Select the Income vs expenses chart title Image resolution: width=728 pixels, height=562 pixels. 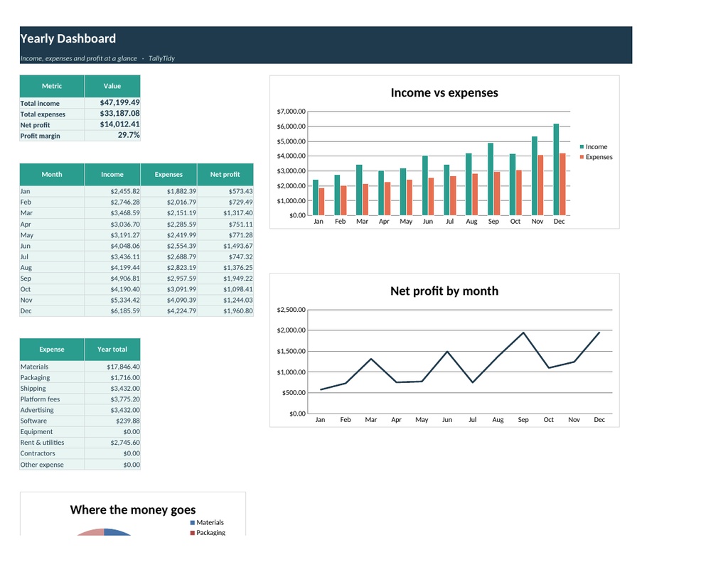[x=444, y=93]
